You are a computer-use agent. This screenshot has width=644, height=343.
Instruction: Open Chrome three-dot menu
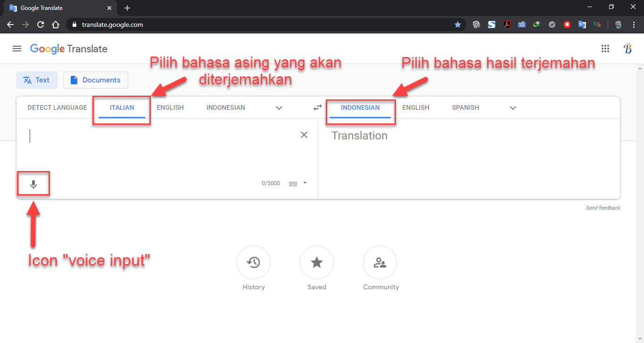(x=634, y=24)
